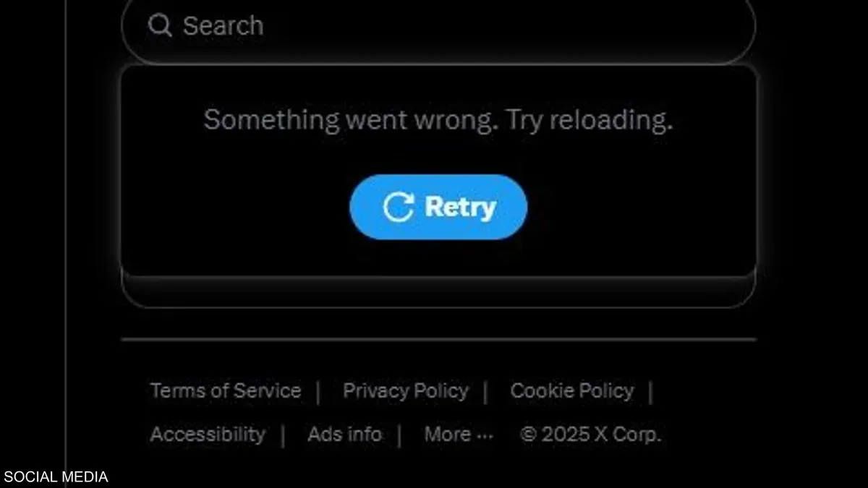868x488 pixels.
Task: Expand the More footer menu
Action: (x=459, y=435)
